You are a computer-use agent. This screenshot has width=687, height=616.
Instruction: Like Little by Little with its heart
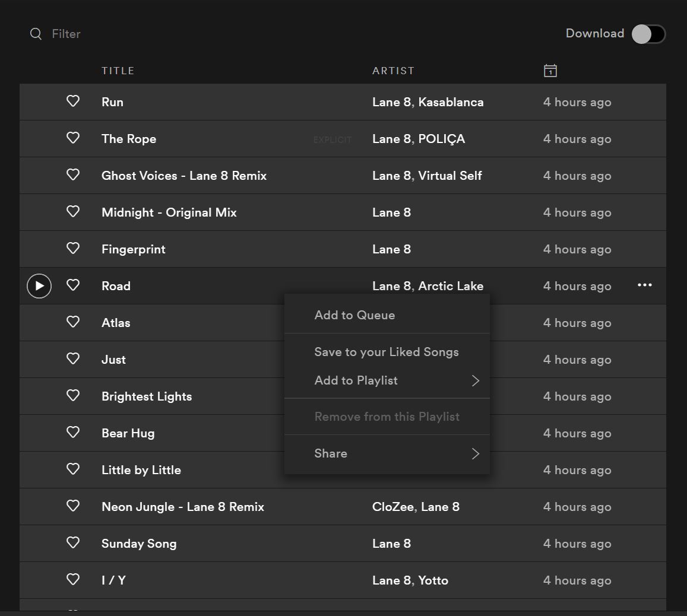click(x=72, y=469)
